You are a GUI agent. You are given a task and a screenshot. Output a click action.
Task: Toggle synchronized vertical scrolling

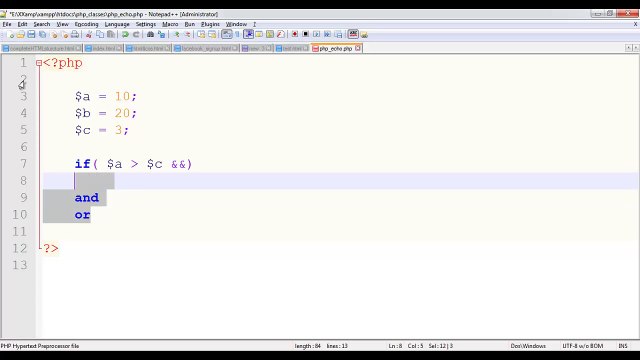coord(201,35)
